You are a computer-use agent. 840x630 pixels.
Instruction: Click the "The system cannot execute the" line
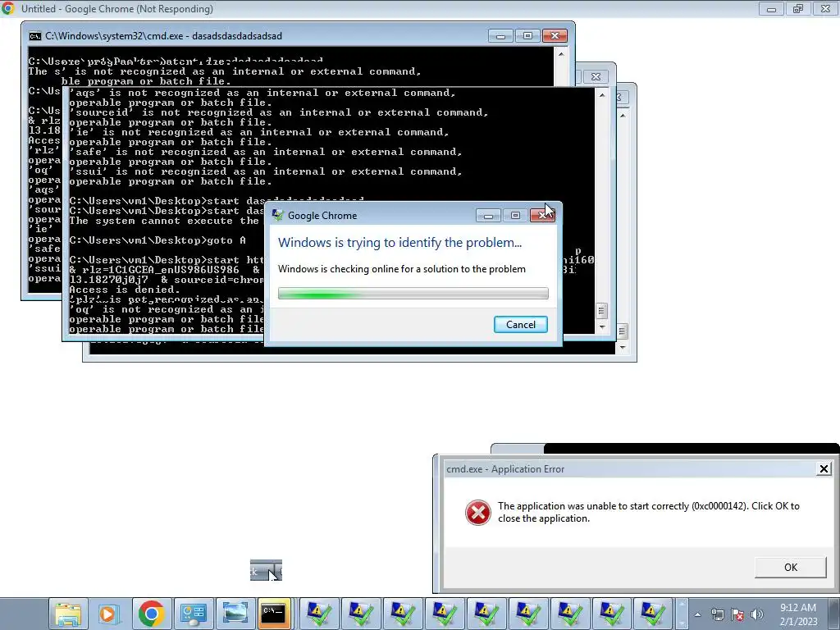(164, 221)
